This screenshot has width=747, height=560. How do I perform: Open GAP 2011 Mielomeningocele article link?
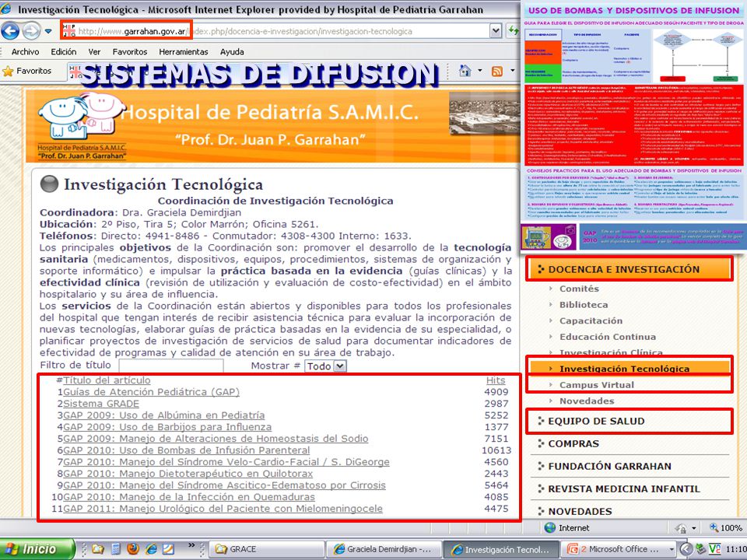223,509
